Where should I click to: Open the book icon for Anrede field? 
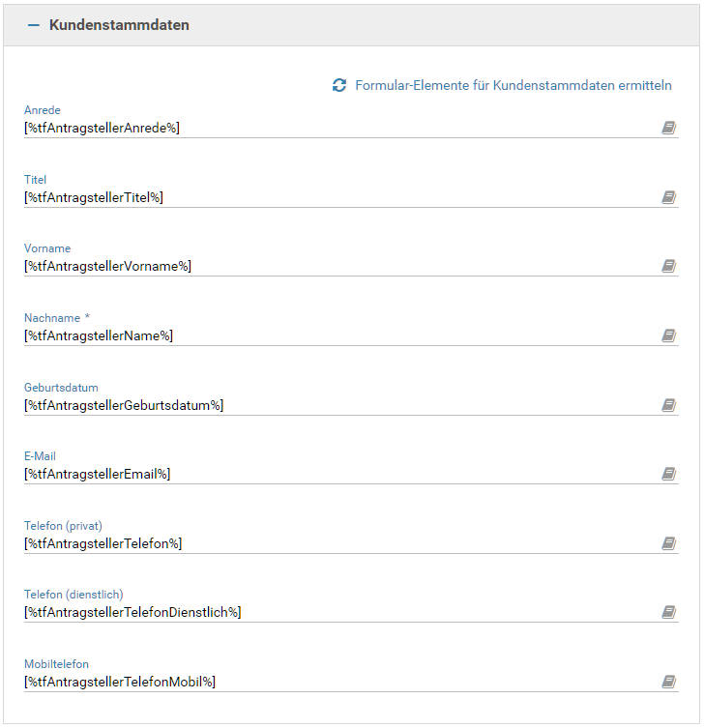coord(668,128)
